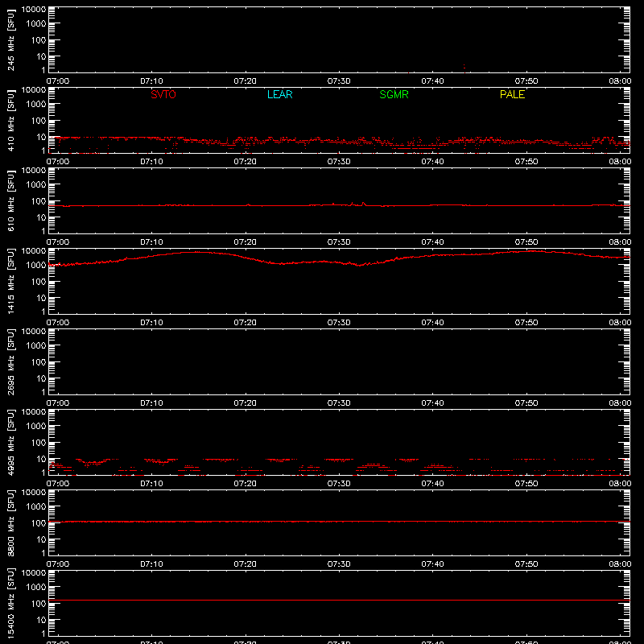Click the 100 tick on the 8800 MHz axis

(39, 522)
